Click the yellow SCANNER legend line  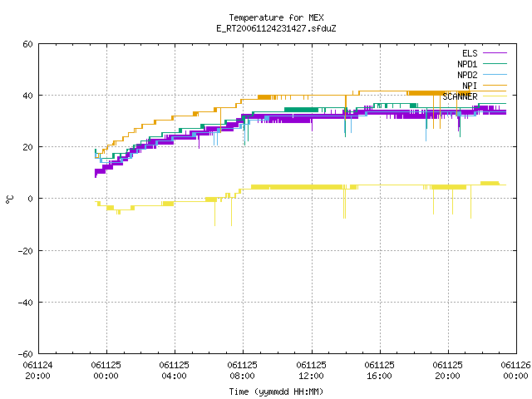495,96
